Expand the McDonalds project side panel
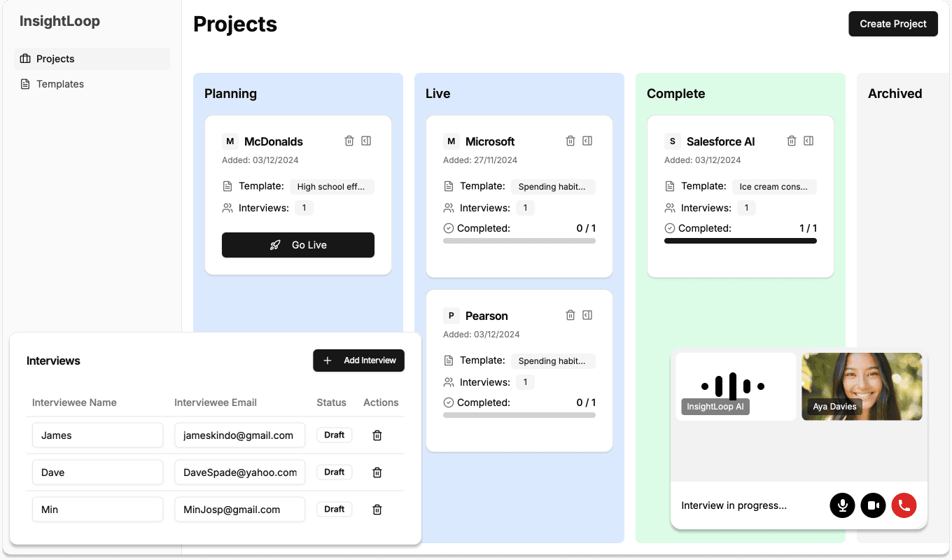The width and height of the screenshot is (952, 560). click(x=366, y=141)
